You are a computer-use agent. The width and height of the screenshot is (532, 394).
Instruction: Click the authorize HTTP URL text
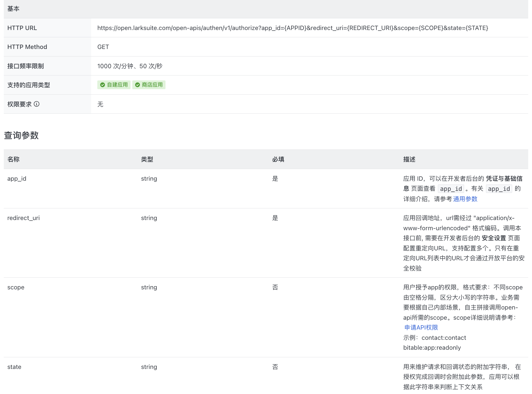(x=293, y=28)
